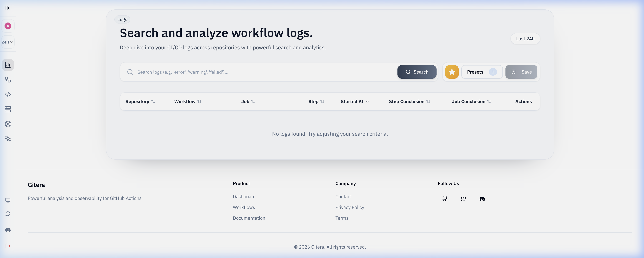The image size is (644, 258).
Task: Open the Presets menu
Action: point(482,72)
